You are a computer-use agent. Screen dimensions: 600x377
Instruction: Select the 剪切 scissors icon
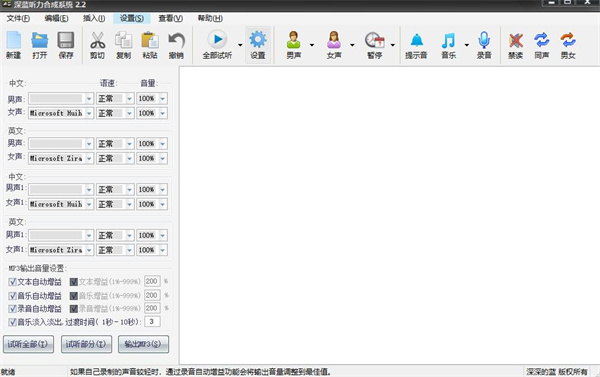[98, 45]
